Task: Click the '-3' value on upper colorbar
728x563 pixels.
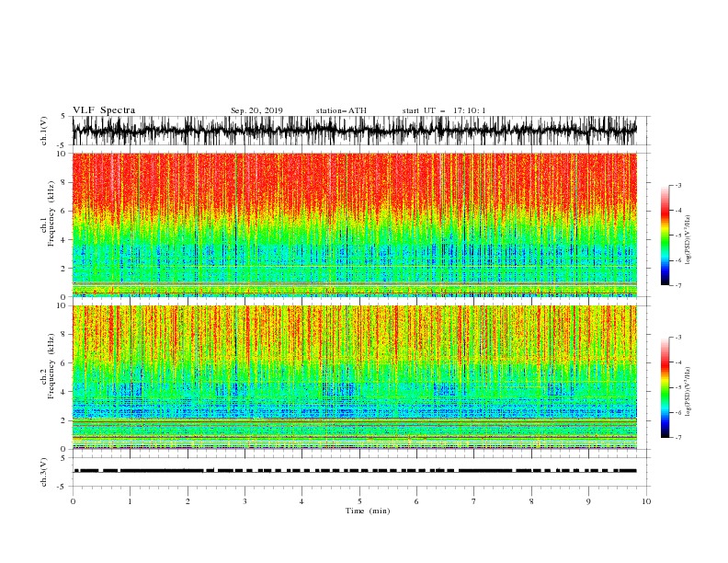Action: point(678,185)
